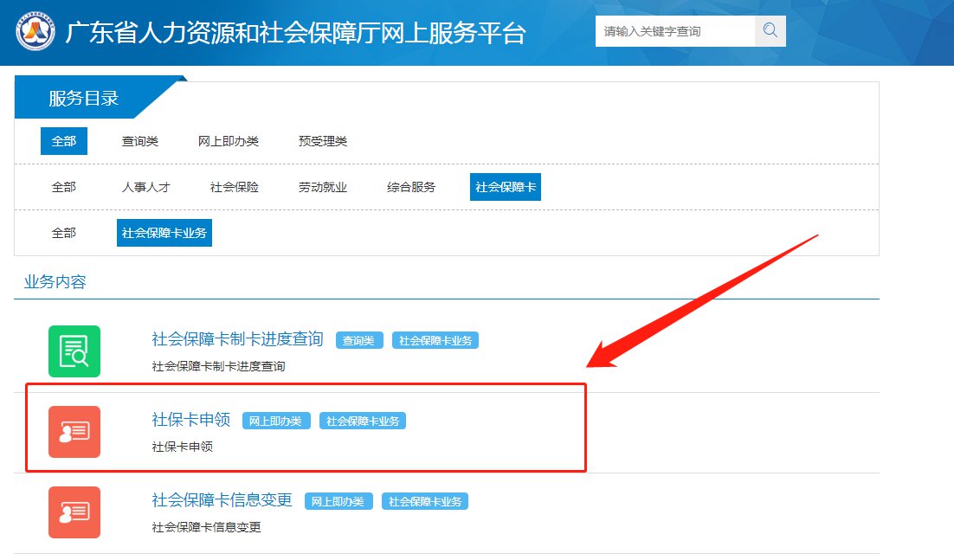954x560 pixels.
Task: Click the search magnifier icon button
Action: coord(770,31)
